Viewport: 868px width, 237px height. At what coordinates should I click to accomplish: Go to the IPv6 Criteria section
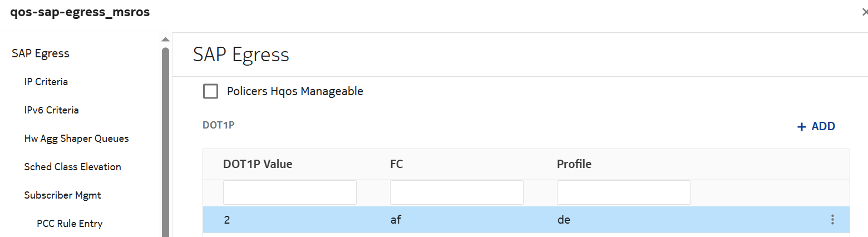tap(52, 110)
